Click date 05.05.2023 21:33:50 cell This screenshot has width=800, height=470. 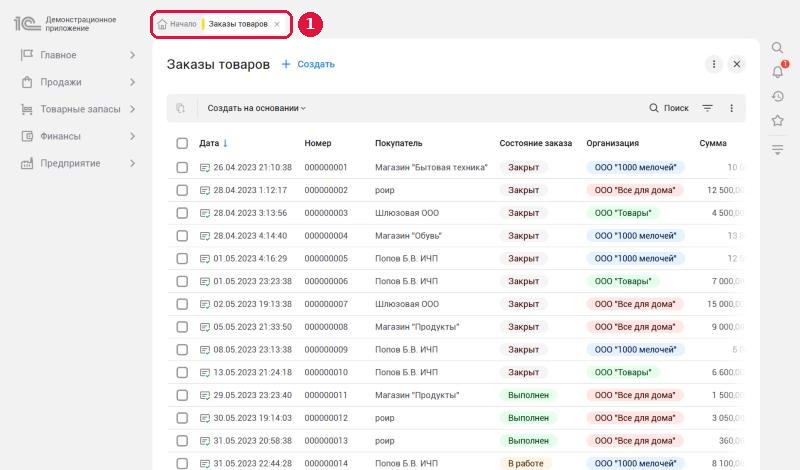pyautogui.click(x=253, y=327)
